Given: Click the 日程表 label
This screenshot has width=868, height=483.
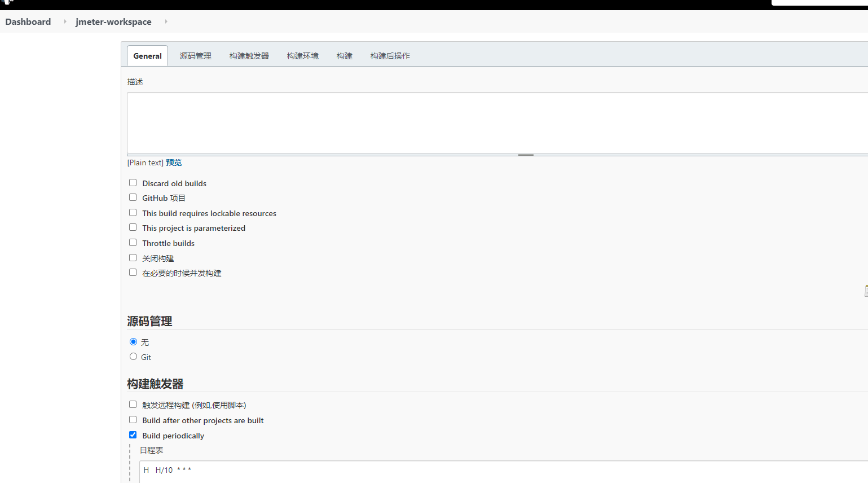Looking at the screenshot, I should [152, 450].
